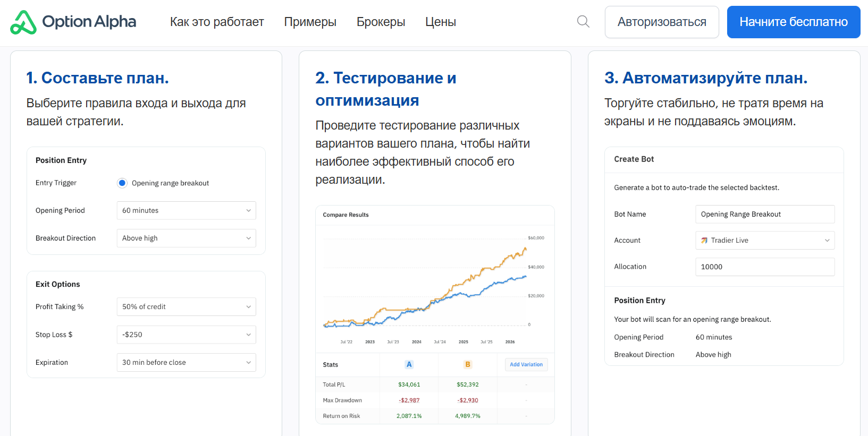The width and height of the screenshot is (868, 436).
Task: Click the text Generate a bot to auto-trade
Action: [696, 187]
